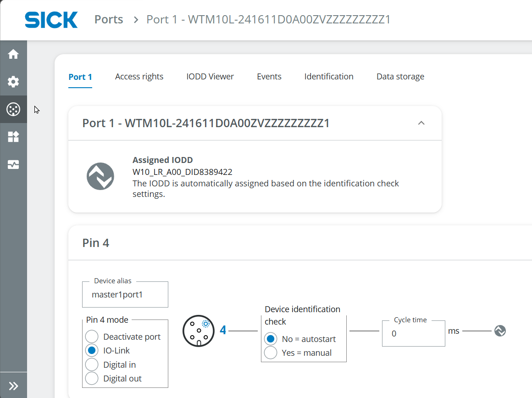Open the monitoring pulse icon in sidebar
Image resolution: width=532 pixels, height=398 pixels.
tap(13, 165)
